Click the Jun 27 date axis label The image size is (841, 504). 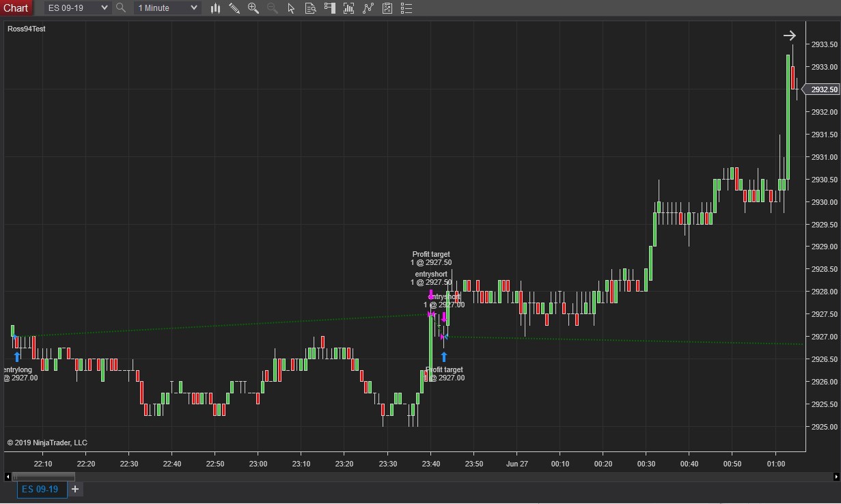(x=516, y=464)
